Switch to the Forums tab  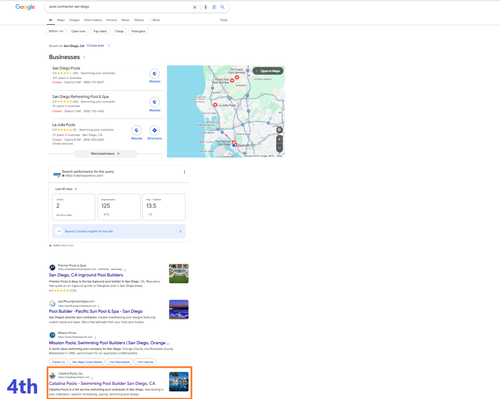112,20
